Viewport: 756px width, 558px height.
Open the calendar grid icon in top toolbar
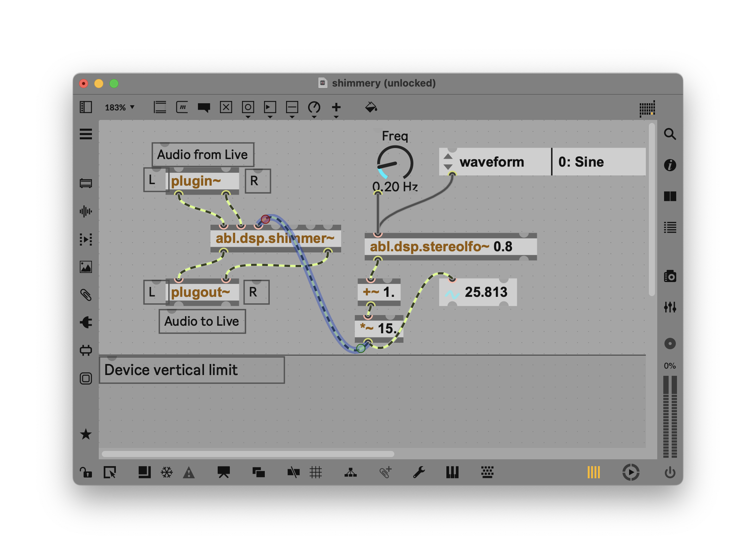[647, 109]
